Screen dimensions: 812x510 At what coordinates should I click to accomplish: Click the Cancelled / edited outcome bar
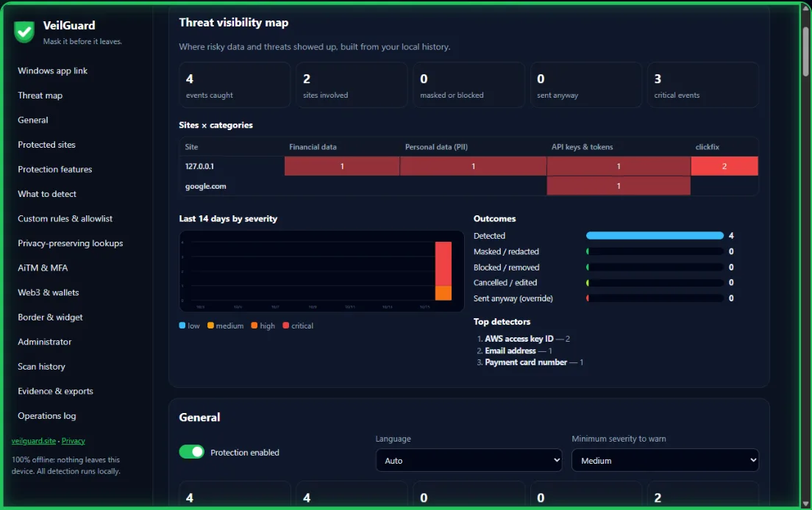[x=655, y=283]
